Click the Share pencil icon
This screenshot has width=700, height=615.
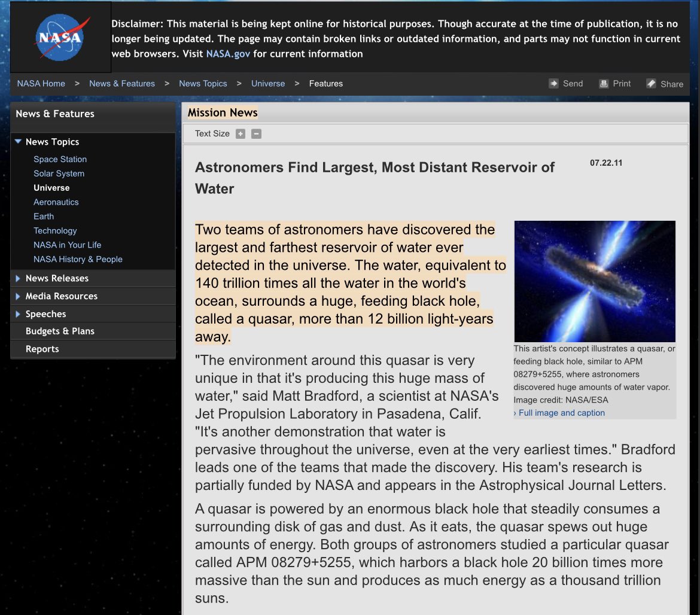tap(652, 84)
